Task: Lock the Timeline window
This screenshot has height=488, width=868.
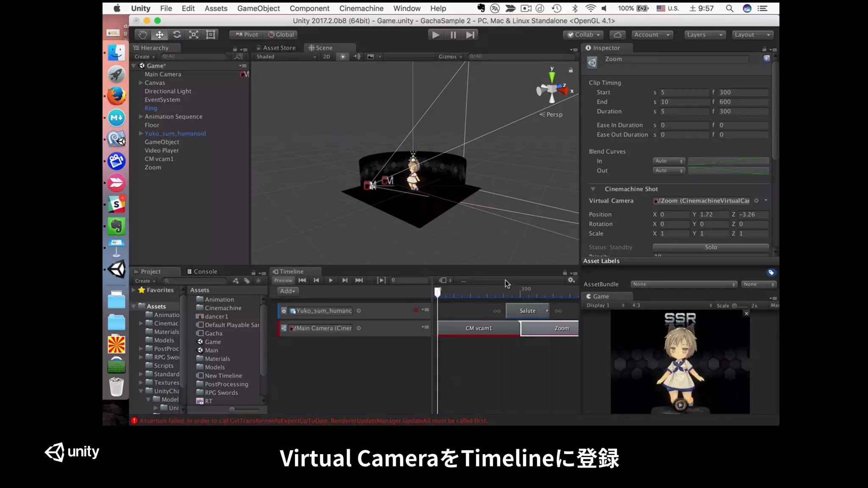Action: click(565, 272)
